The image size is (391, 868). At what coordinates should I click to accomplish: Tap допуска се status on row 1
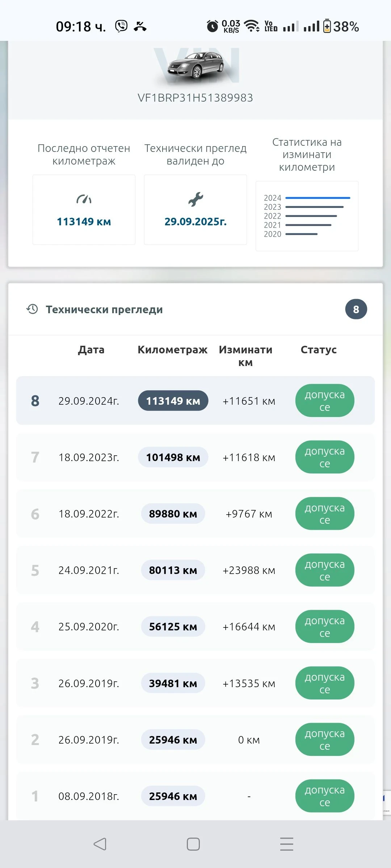324,796
